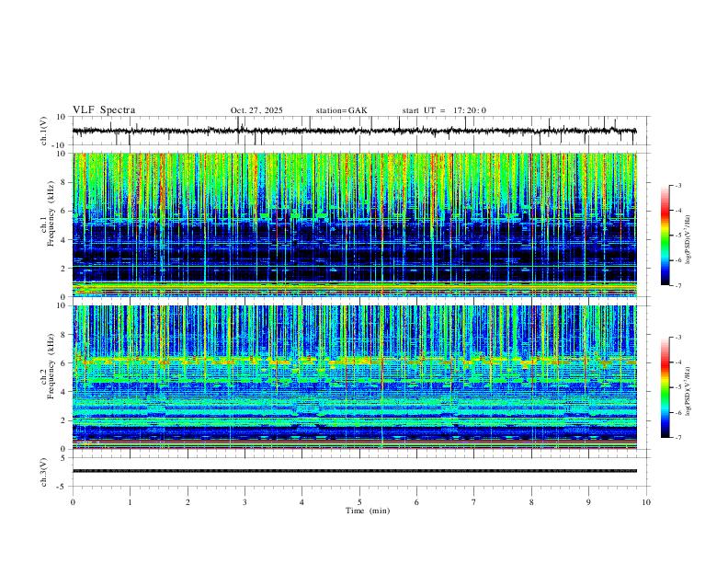Click the ch.1 colorbar "log(PSD)(V²/Hz)" label
The height and width of the screenshot is (563, 728).
(x=688, y=240)
